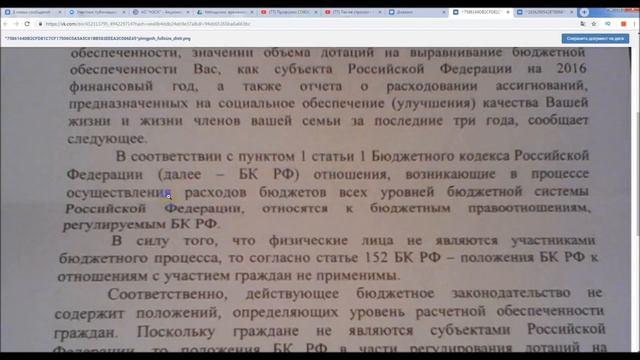Screen dimensions: 640x360
Task: Click the vk.com address bar URL
Action: (x=148, y=24)
